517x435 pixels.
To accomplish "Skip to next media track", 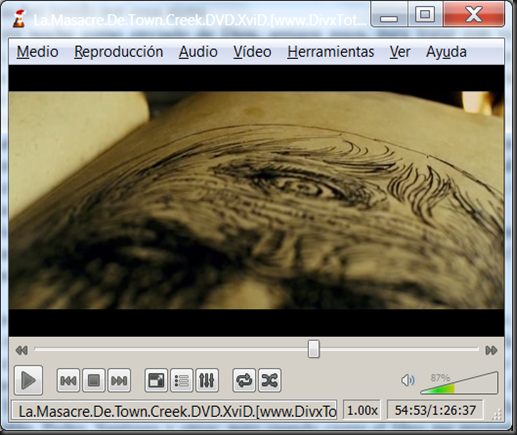I will pos(119,380).
